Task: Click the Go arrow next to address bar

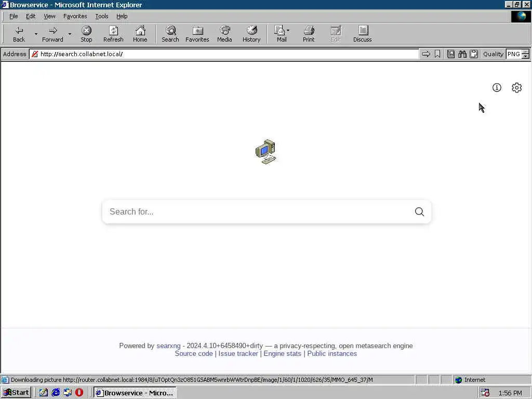Action: pos(426,54)
